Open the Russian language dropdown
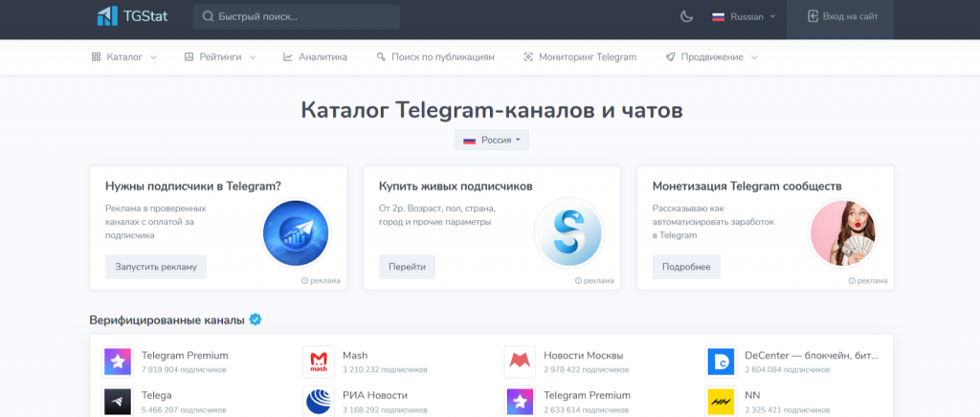980x417 pixels. pos(744,17)
